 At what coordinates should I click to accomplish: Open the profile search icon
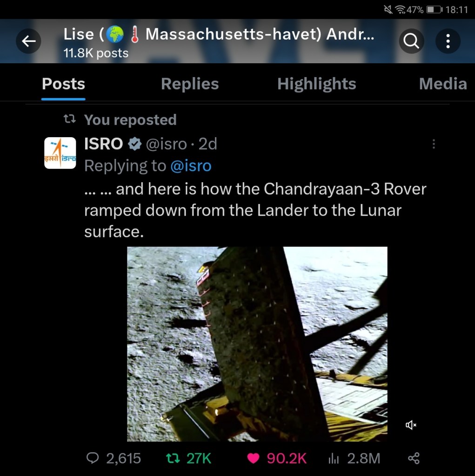click(411, 41)
